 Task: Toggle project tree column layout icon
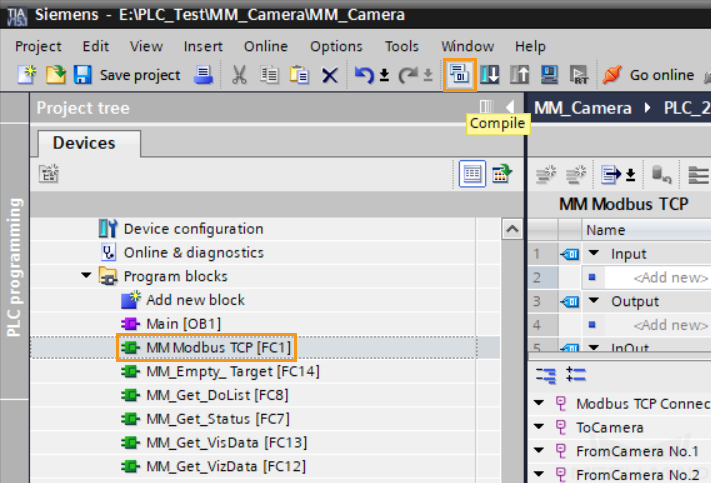click(486, 107)
